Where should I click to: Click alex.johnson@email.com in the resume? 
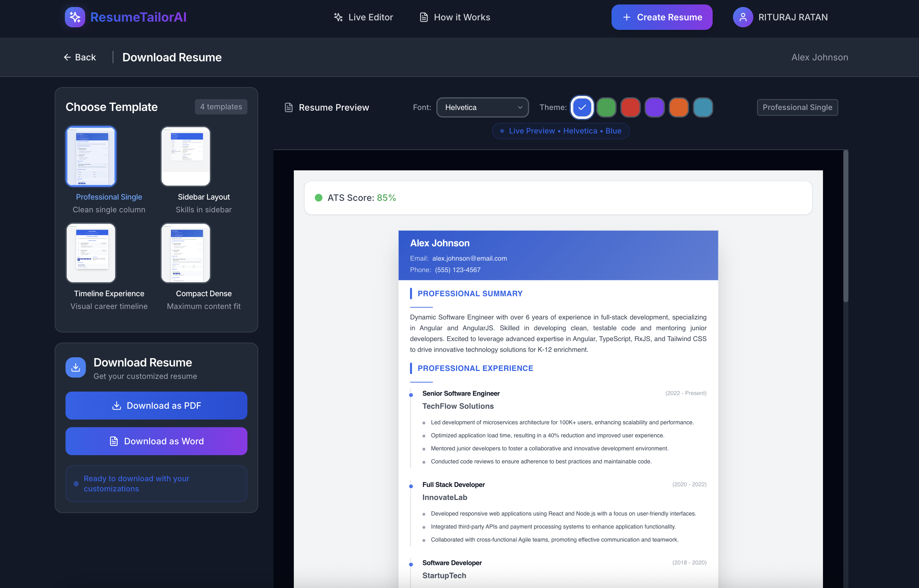469,258
